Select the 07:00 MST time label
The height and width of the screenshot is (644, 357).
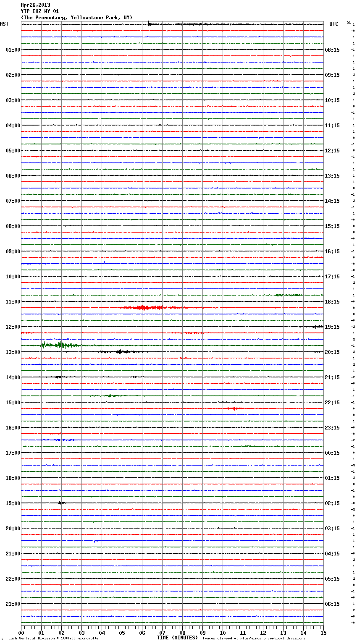pyautogui.click(x=13, y=201)
